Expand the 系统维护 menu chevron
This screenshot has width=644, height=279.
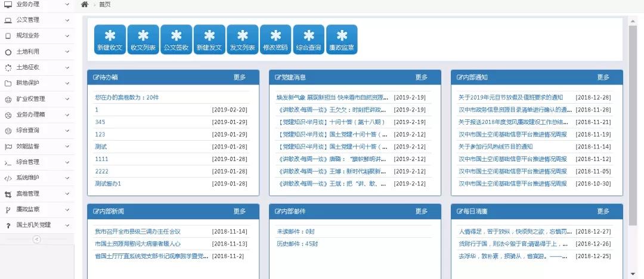pos(67,178)
